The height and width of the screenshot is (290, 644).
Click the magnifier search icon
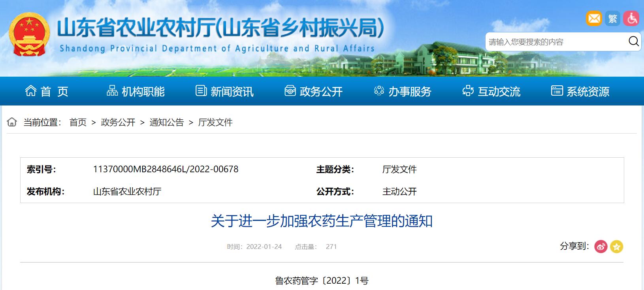(x=633, y=41)
